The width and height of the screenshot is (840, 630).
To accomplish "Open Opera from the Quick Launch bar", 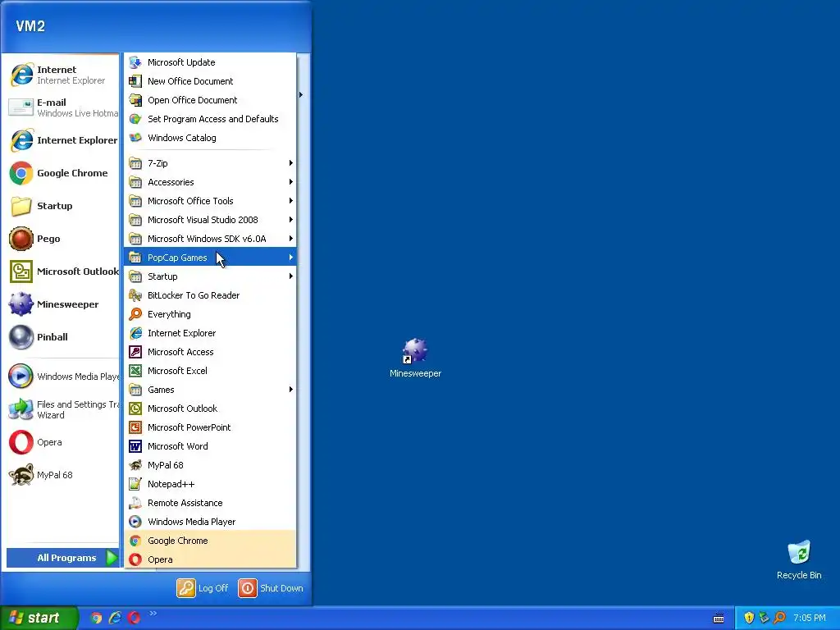I will [x=134, y=618].
